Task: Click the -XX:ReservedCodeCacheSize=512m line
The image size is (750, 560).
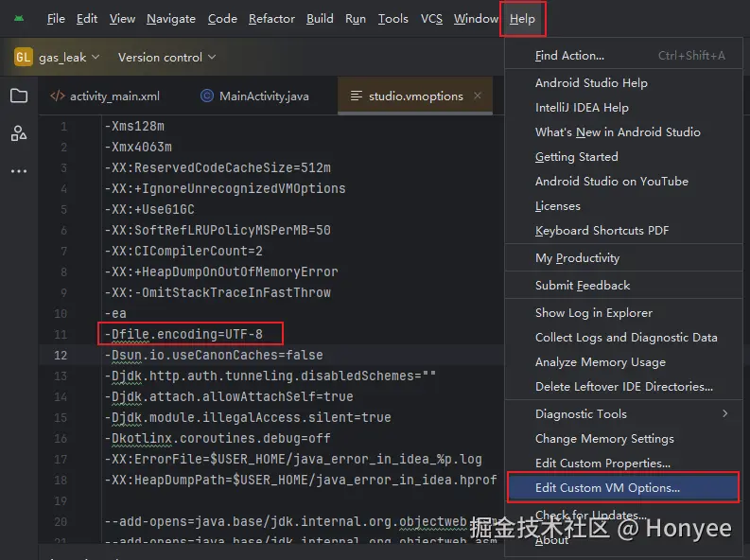Action: pos(218,167)
